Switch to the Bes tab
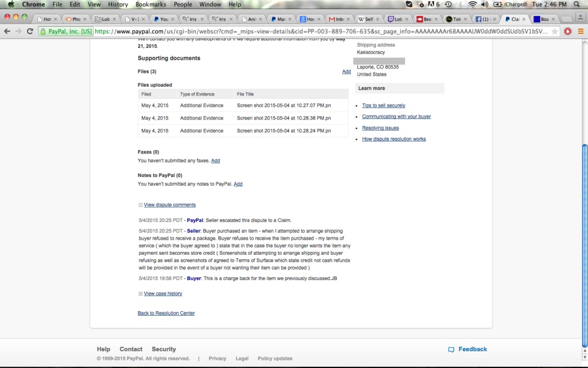The width and height of the screenshot is (588, 368). 427,19
